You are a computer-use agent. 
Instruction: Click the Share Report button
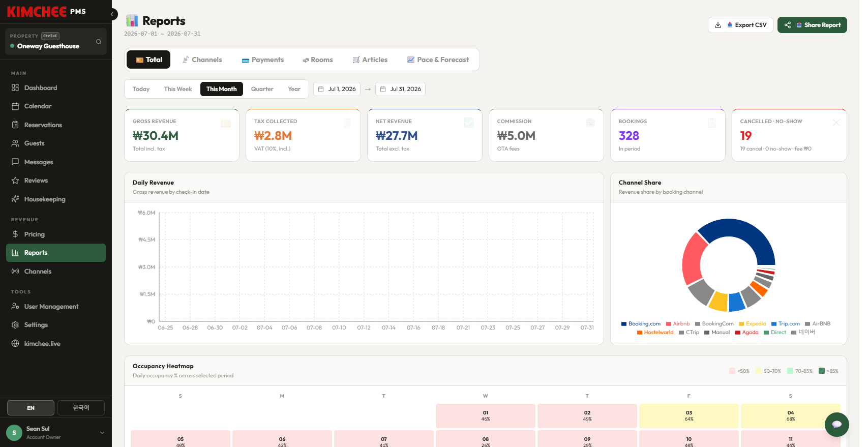click(x=812, y=25)
